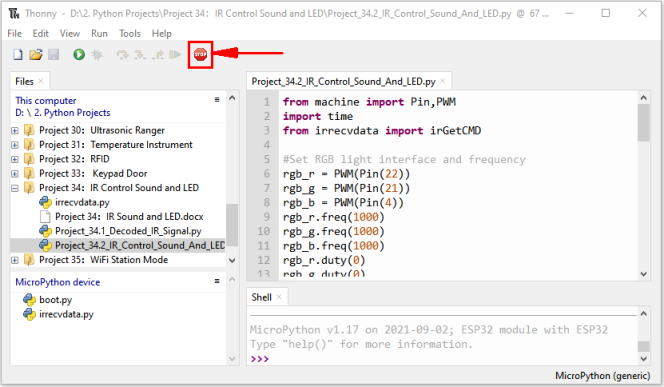Select irrecvdata.py on MicroPython device
This screenshot has width=664, height=387.
pyautogui.click(x=66, y=315)
